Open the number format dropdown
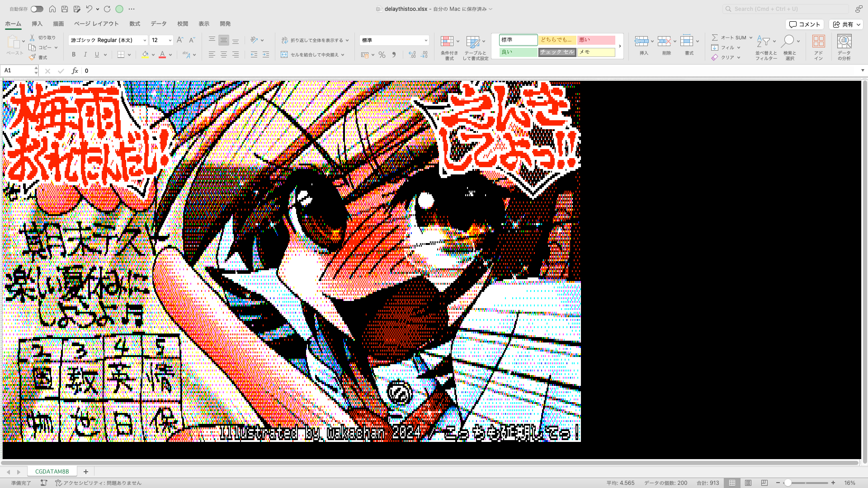This screenshot has height=488, width=868. (425, 40)
